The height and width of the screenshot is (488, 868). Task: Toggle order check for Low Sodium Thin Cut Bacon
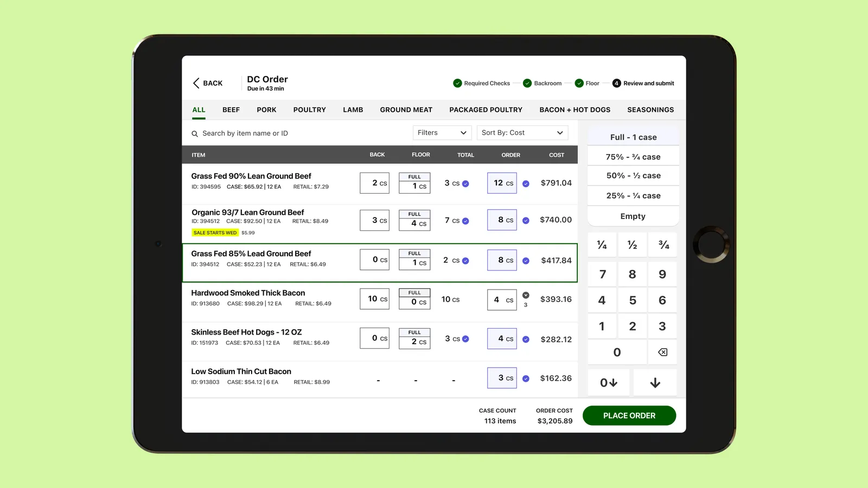coord(526,378)
